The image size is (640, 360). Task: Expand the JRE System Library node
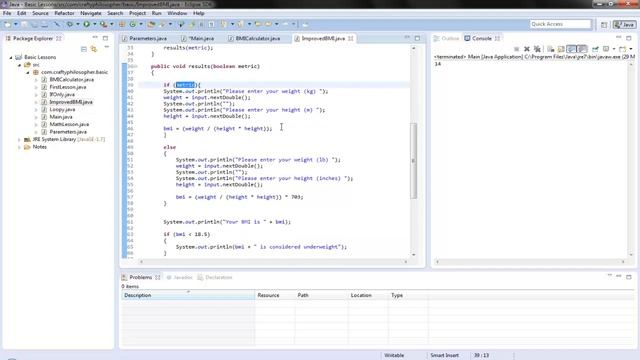click(x=19, y=140)
